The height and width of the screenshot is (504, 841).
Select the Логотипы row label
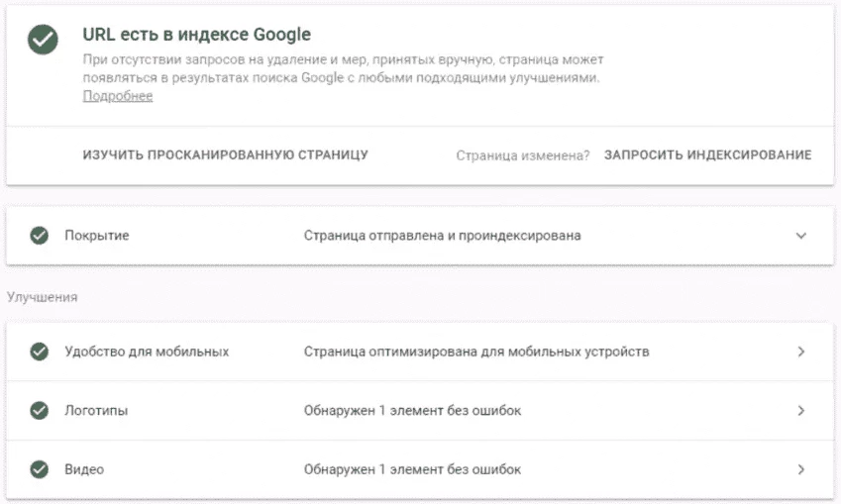coord(96,411)
